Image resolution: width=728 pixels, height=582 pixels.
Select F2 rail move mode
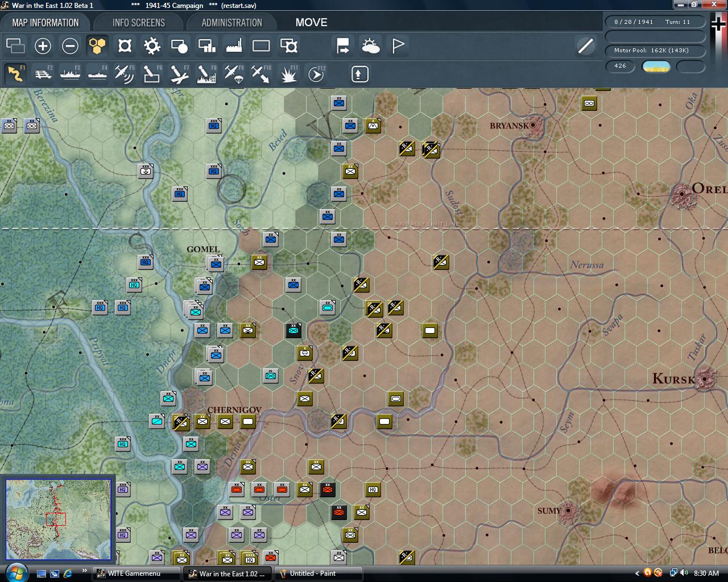point(43,74)
